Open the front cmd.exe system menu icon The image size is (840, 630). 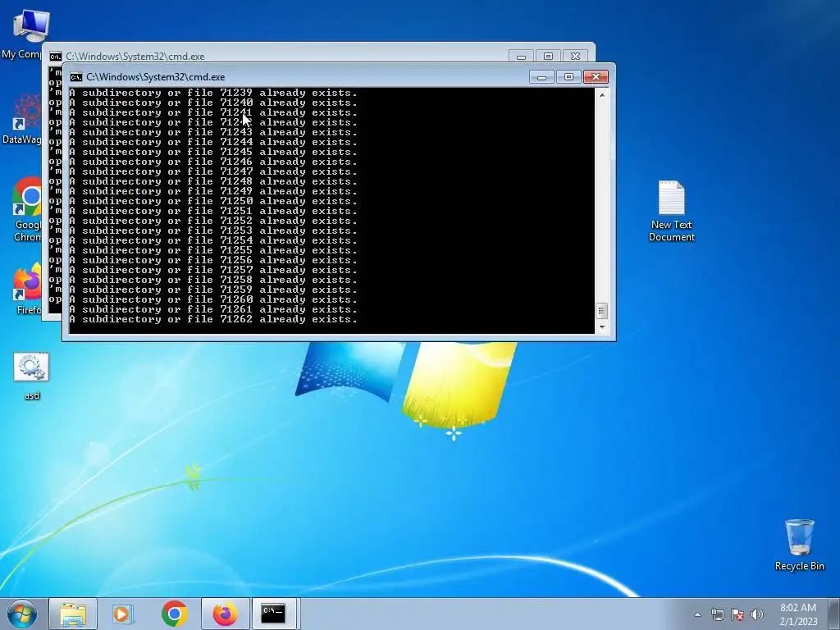[76, 77]
